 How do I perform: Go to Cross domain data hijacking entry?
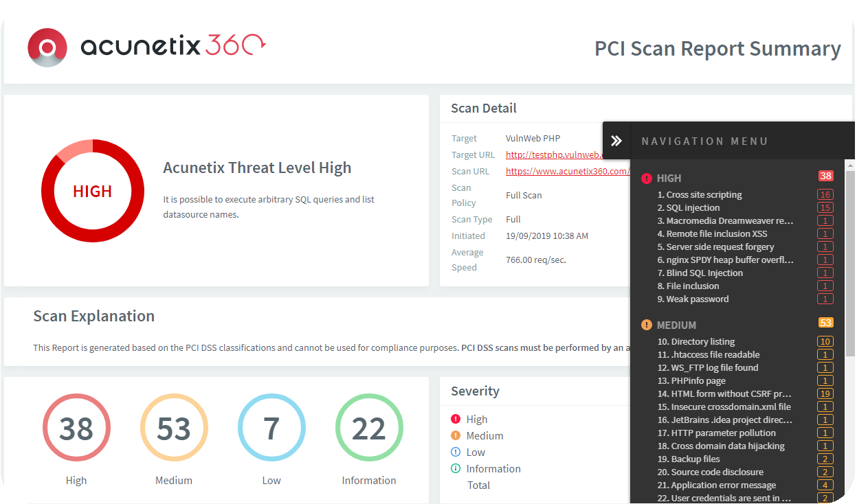point(721,446)
